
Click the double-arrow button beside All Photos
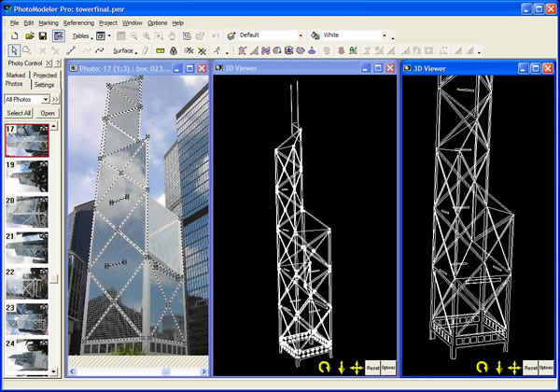tap(56, 99)
